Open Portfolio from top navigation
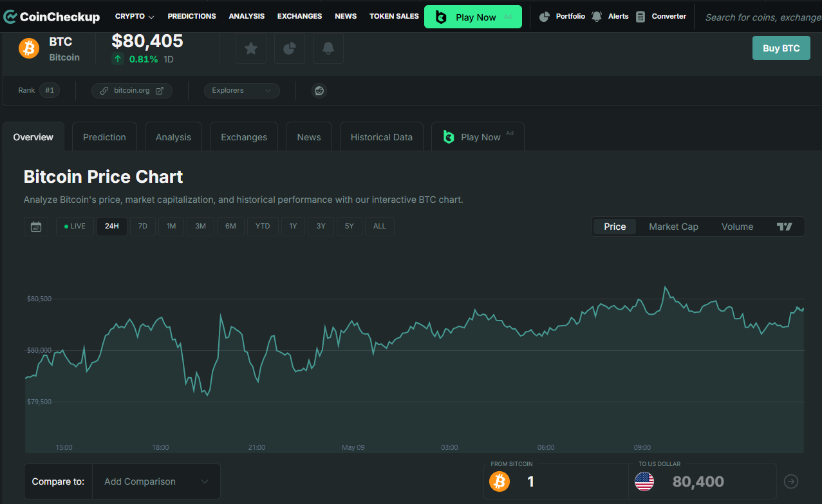The image size is (822, 504). click(562, 17)
